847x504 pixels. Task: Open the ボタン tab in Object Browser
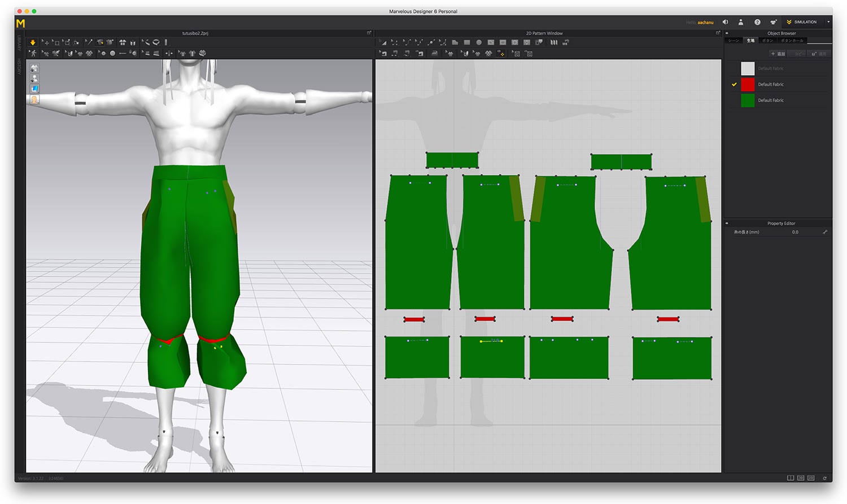pos(767,41)
